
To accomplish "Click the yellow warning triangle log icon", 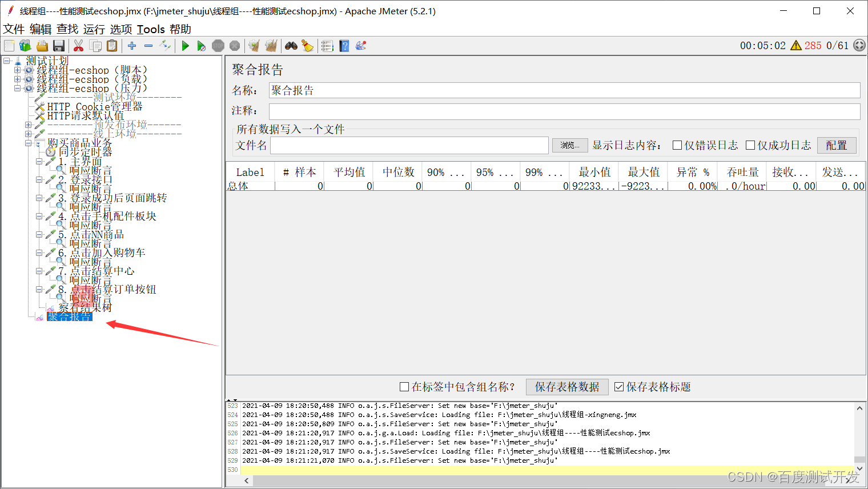I will pos(796,46).
